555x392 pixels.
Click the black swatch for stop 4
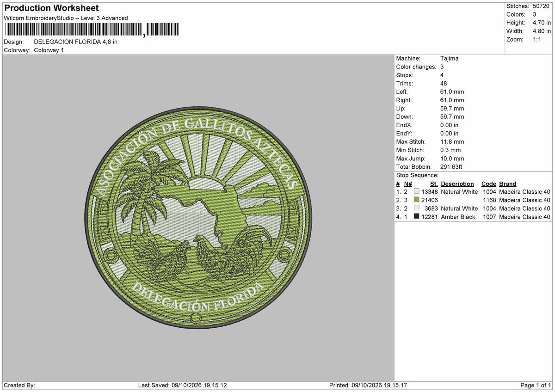click(417, 216)
